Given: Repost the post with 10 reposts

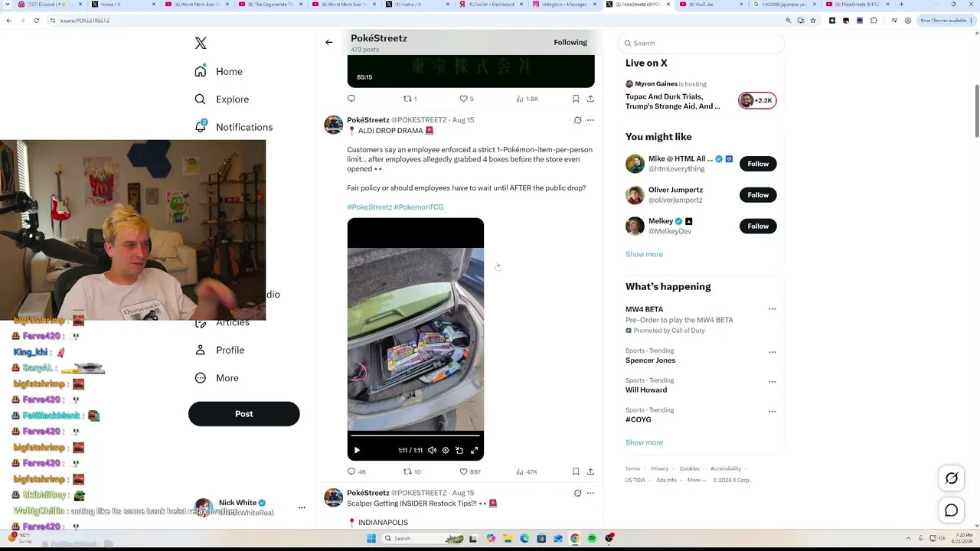Looking at the screenshot, I should (x=412, y=471).
